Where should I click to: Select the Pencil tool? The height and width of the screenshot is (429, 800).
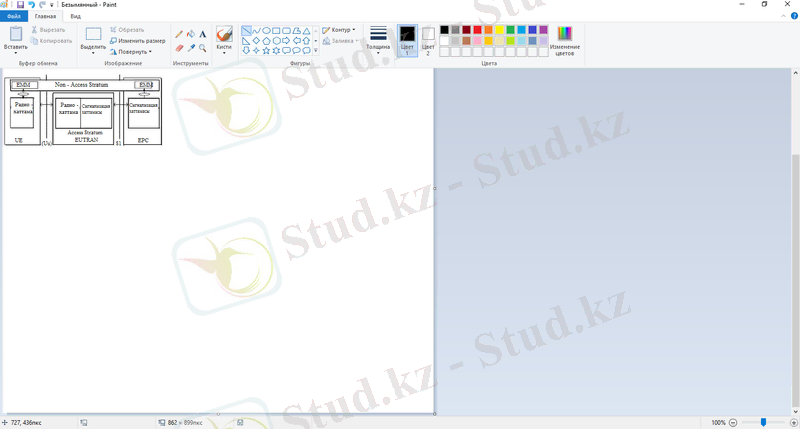pyautogui.click(x=179, y=34)
